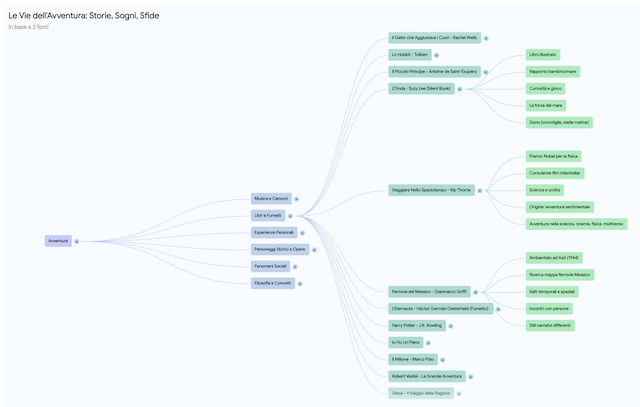
Task: Collapse the Libri e Fumetti branch arrow
Action: (291, 215)
